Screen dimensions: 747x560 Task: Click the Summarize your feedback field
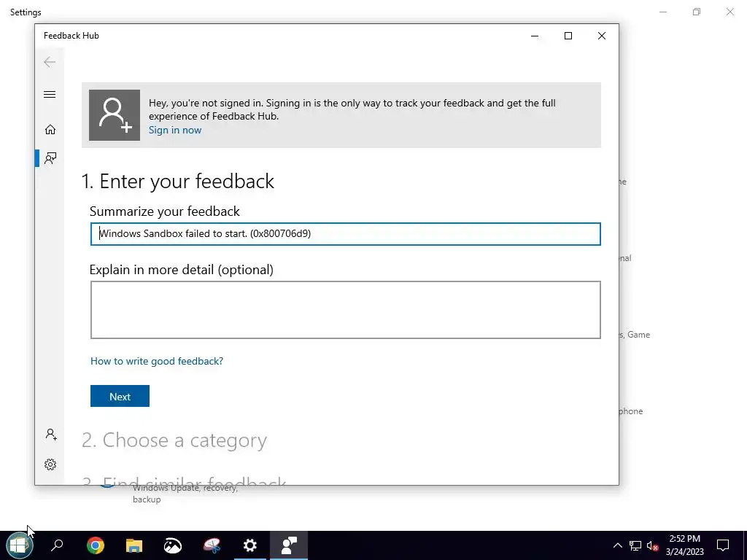point(345,234)
